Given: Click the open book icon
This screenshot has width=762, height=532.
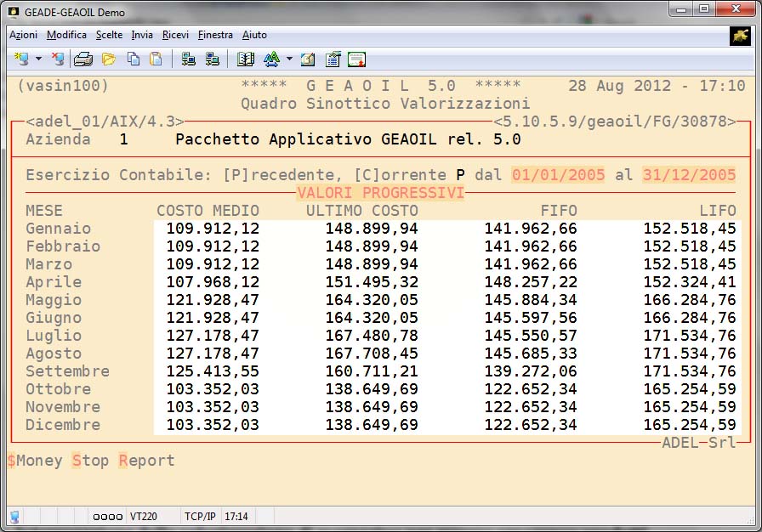Looking at the screenshot, I should point(246,59).
